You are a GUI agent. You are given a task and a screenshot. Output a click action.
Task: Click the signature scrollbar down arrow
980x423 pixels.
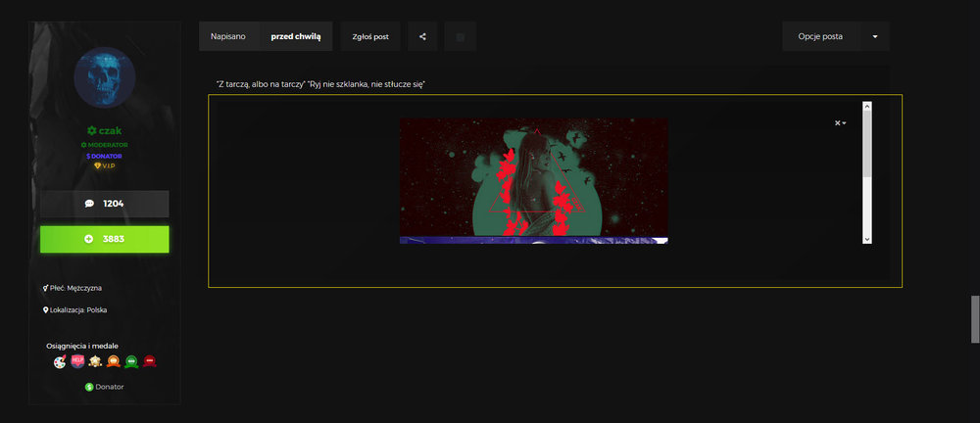coord(867,239)
